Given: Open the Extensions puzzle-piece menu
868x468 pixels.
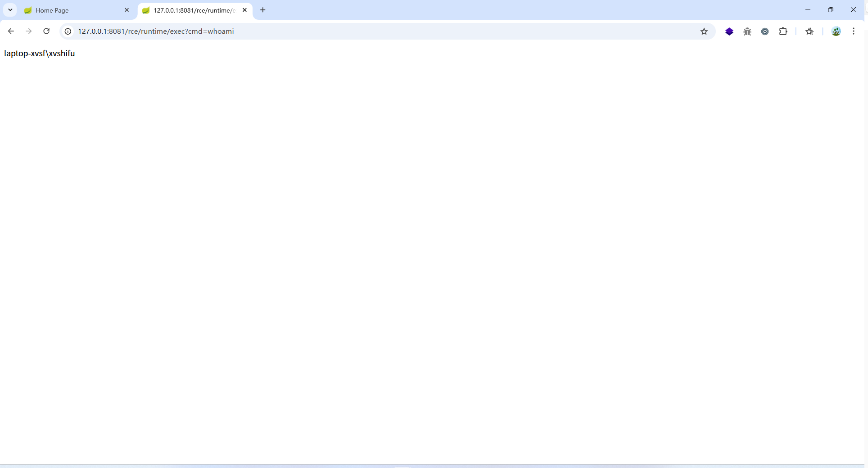Looking at the screenshot, I should click(783, 31).
